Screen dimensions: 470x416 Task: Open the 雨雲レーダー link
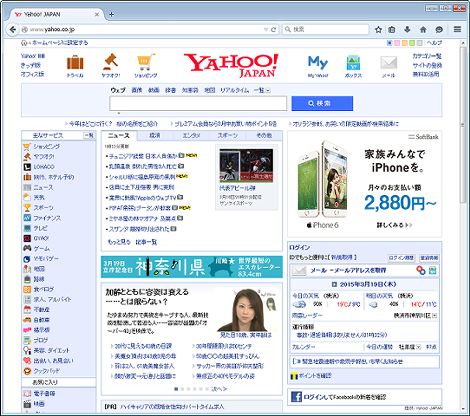(307, 315)
